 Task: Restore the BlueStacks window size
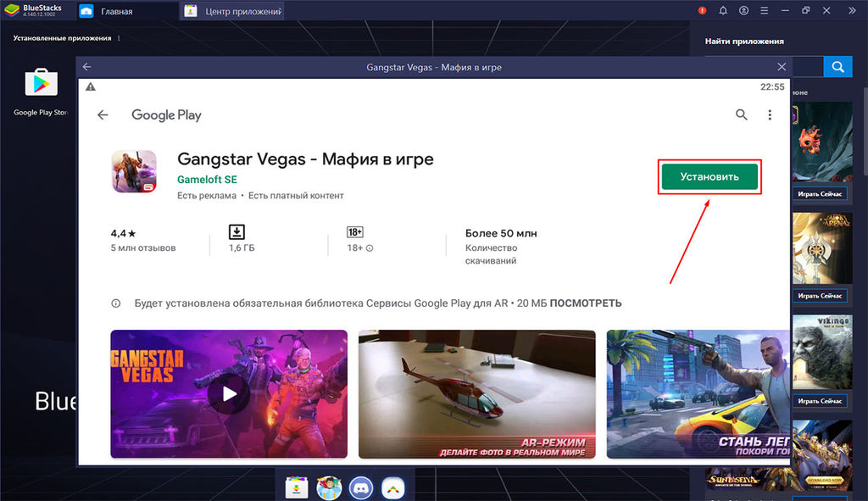tap(805, 10)
